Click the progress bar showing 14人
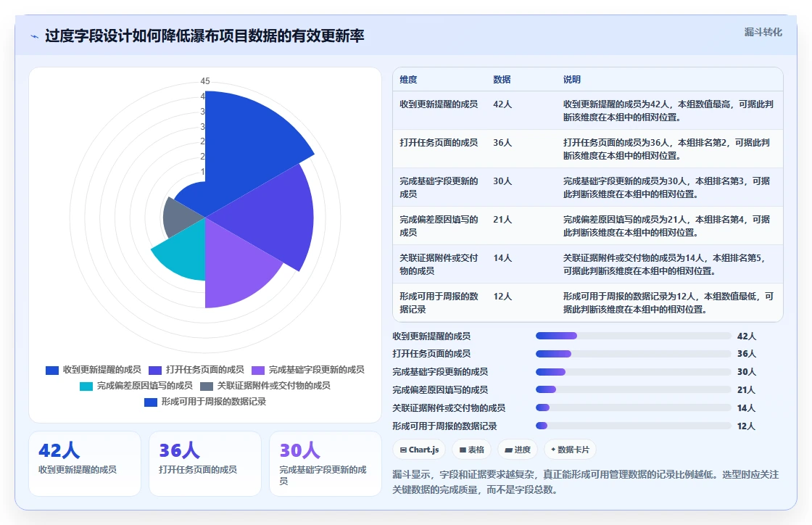Viewport: 812px width, 525px height. tap(634, 408)
